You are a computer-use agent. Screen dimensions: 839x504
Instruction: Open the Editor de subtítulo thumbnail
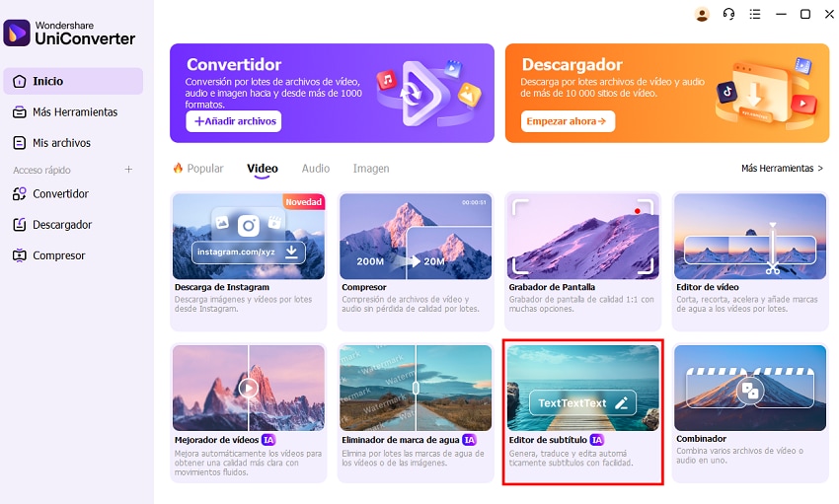(x=582, y=388)
